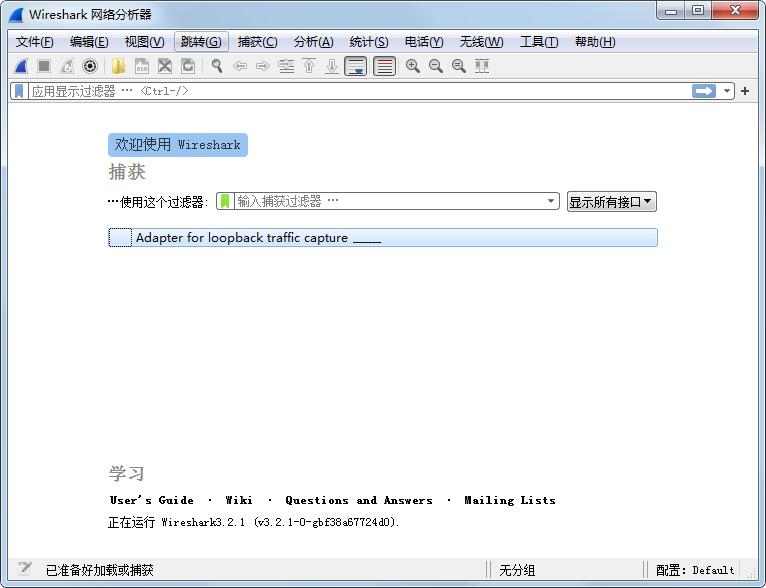Screen dimensions: 766x588
Task: Zoom in on main window text
Action: tap(413, 66)
